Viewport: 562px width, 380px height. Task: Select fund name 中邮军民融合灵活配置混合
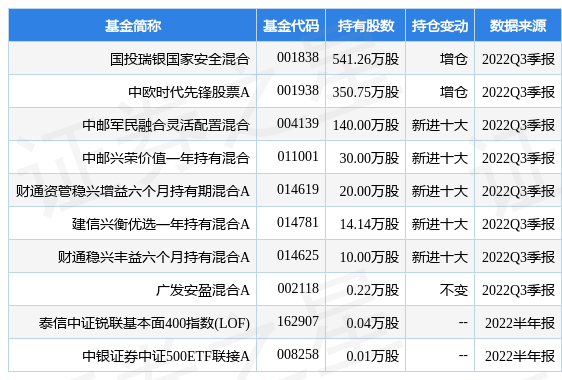pos(166,125)
